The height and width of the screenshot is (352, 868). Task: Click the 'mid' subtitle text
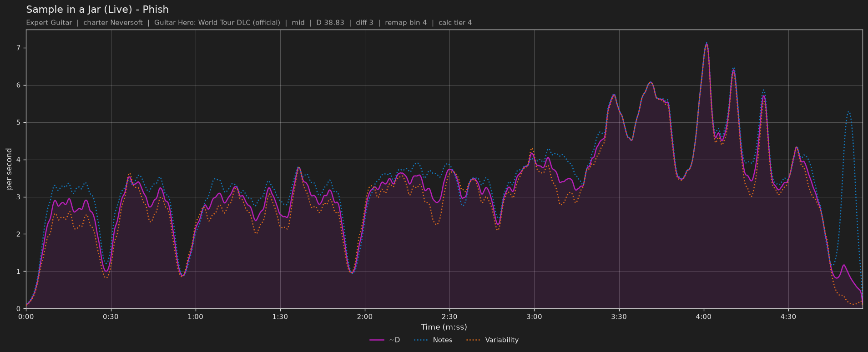click(x=298, y=23)
